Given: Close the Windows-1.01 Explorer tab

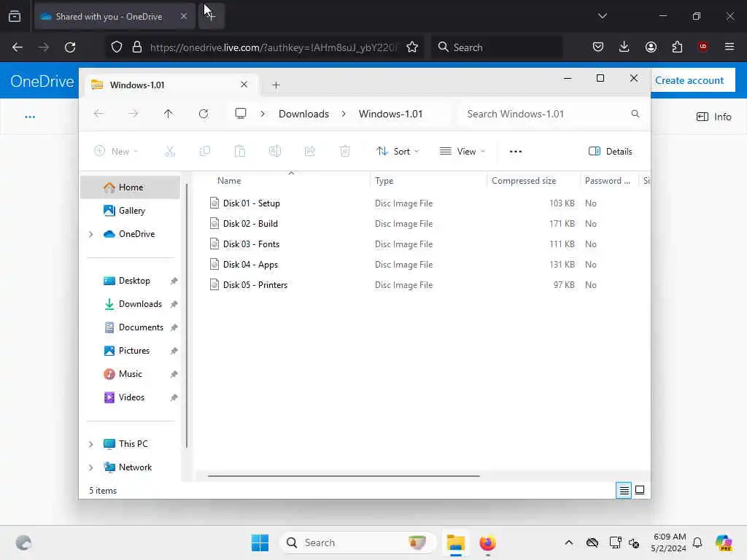Looking at the screenshot, I should (x=244, y=85).
